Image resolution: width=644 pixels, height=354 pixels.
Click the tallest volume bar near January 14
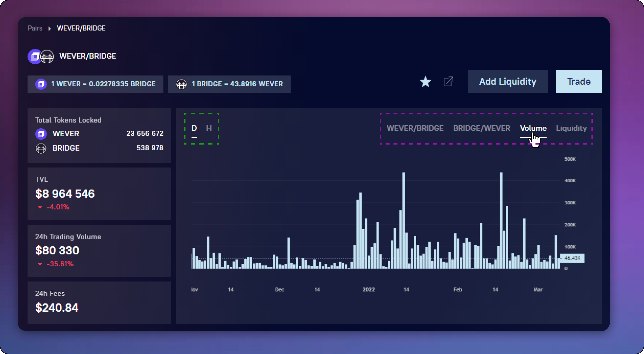(403, 220)
